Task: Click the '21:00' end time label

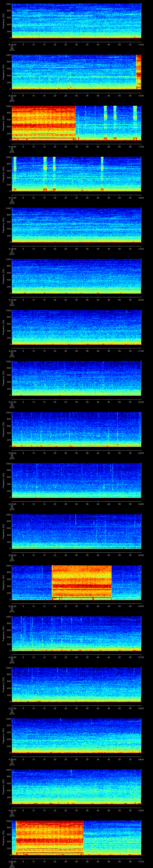Action: 141,351
